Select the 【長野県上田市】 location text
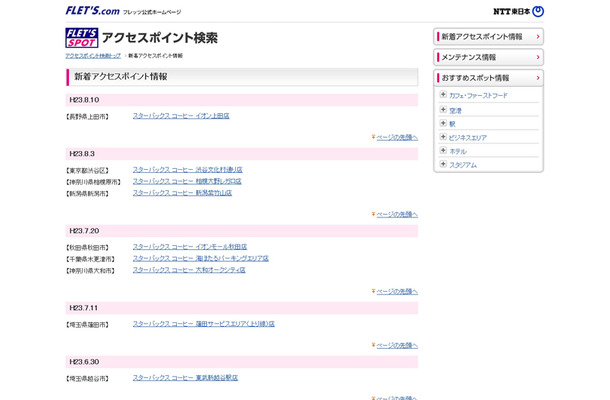The width and height of the screenshot is (610, 400). (x=87, y=117)
